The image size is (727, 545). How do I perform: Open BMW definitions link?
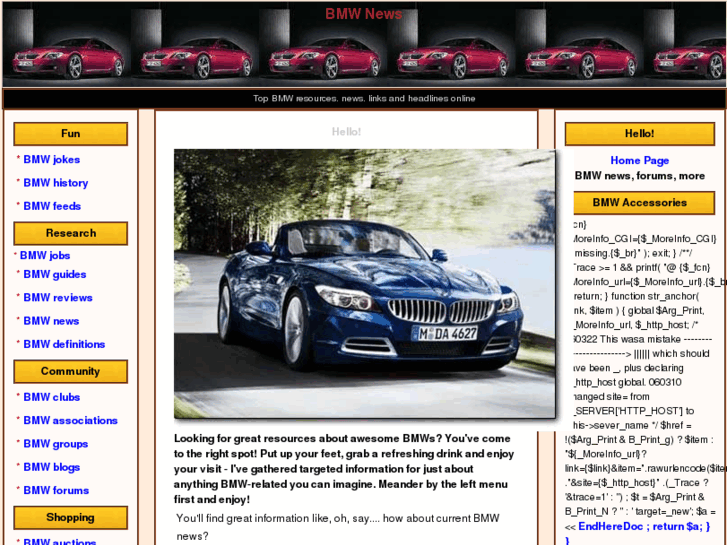(64, 344)
